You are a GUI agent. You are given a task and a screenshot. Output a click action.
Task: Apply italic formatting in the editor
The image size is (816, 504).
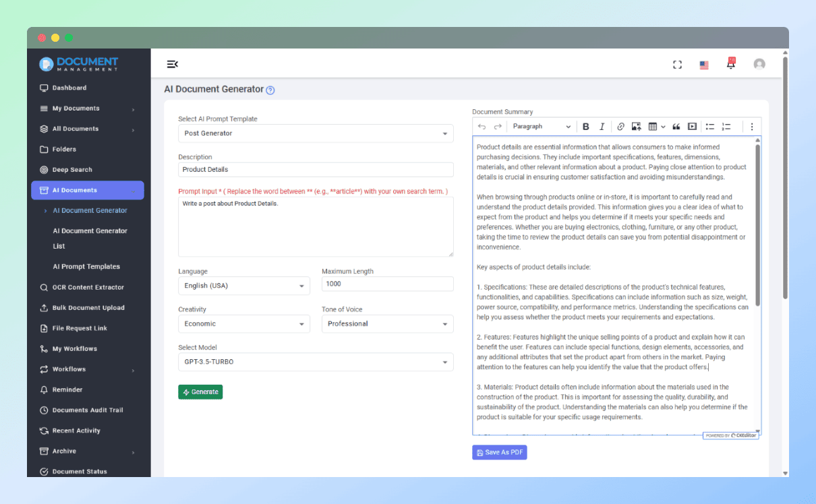[602, 126]
